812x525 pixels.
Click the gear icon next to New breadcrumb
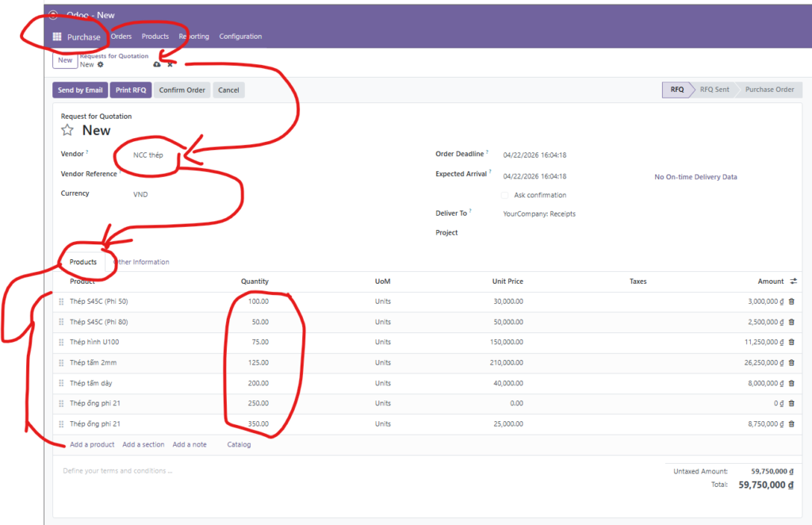pos(101,65)
